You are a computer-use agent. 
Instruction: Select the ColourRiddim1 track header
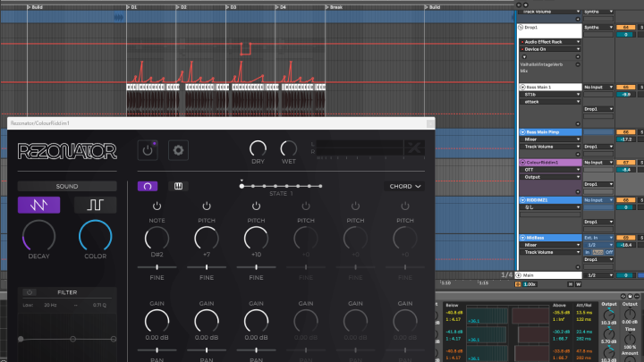tap(550, 163)
